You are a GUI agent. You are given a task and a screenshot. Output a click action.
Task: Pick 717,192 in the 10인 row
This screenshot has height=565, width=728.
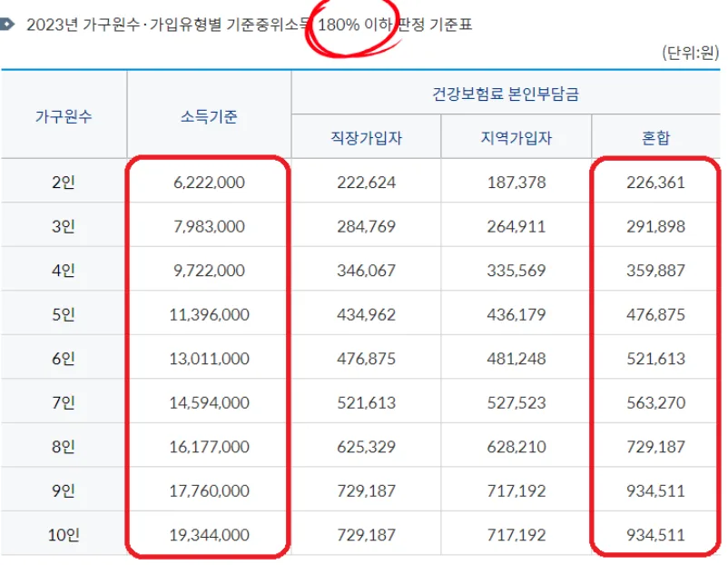(x=516, y=535)
